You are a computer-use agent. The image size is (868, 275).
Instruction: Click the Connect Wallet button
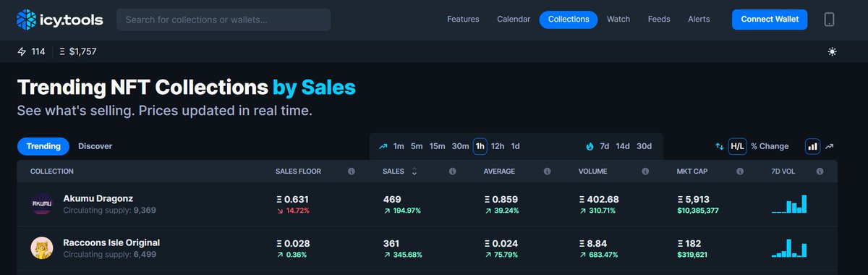point(770,20)
